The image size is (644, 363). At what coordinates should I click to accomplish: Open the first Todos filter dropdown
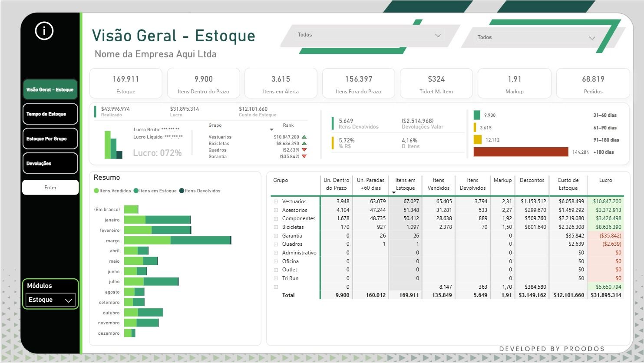370,35
